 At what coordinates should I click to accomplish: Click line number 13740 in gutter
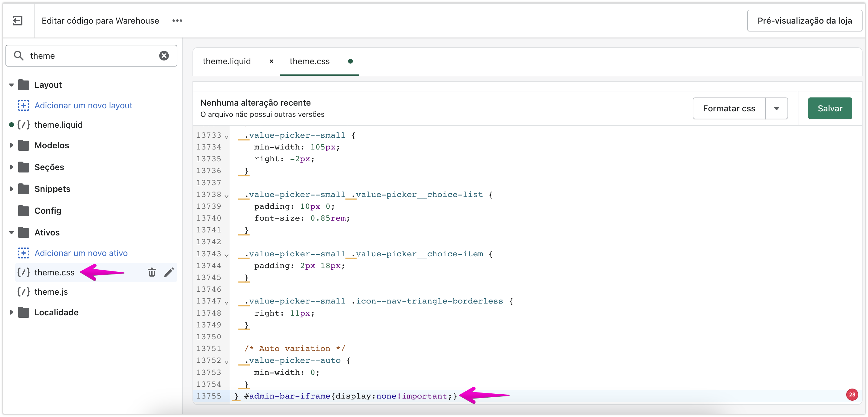209,218
